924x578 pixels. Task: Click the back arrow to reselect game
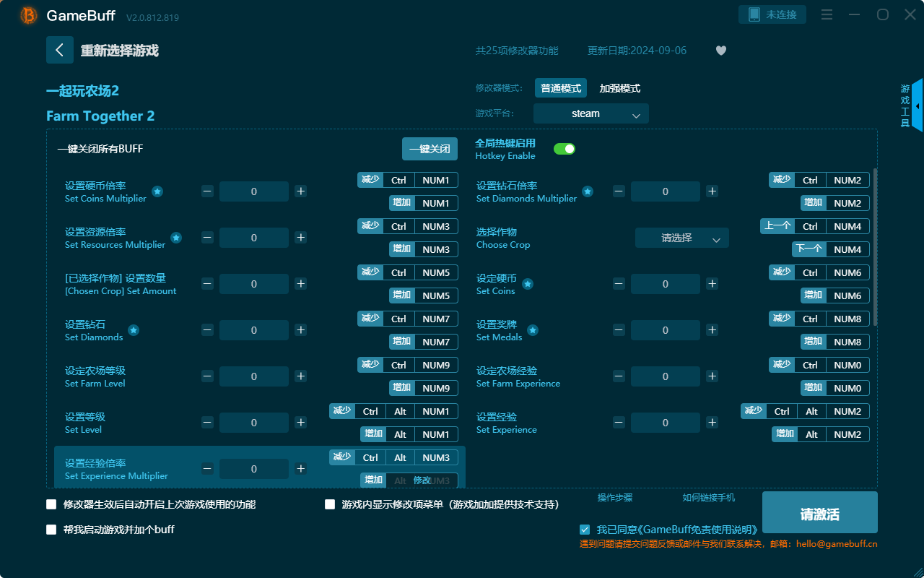(x=60, y=49)
